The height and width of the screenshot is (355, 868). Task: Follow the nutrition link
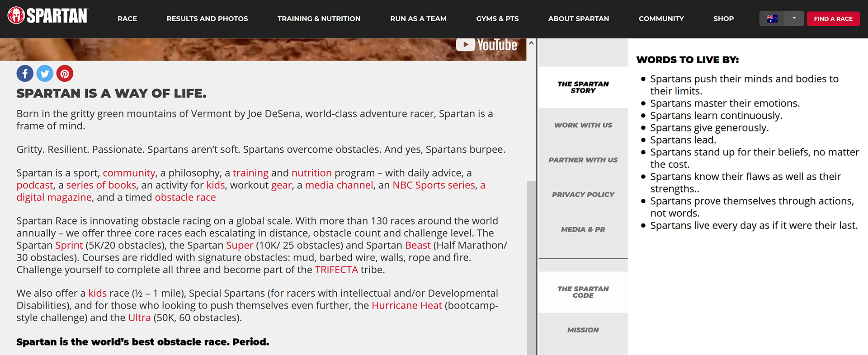pyautogui.click(x=311, y=173)
